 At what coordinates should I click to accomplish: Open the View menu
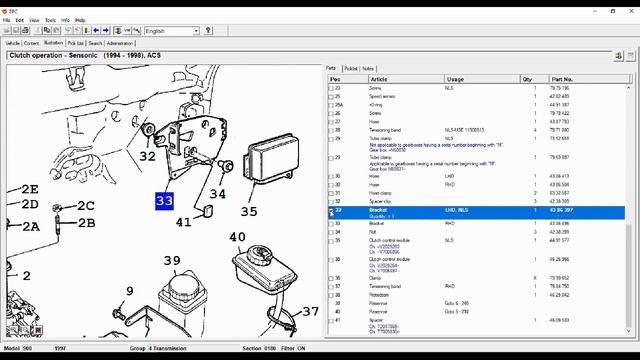[34, 20]
